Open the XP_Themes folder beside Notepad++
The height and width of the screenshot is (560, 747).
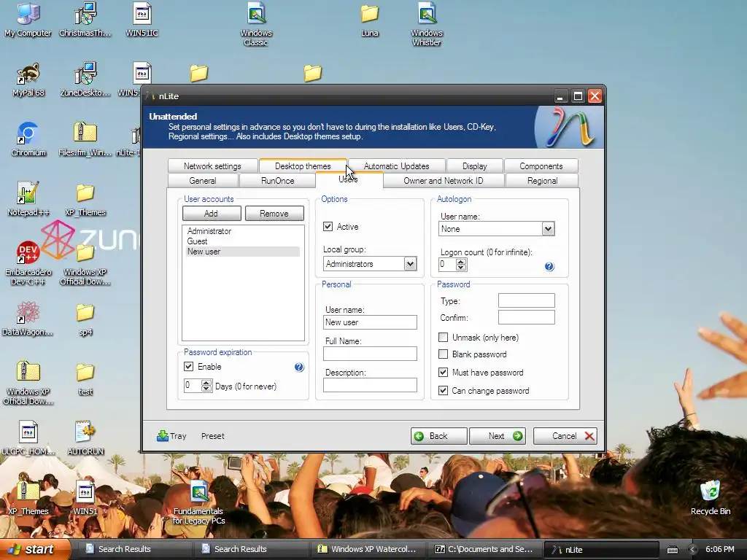pos(85,200)
